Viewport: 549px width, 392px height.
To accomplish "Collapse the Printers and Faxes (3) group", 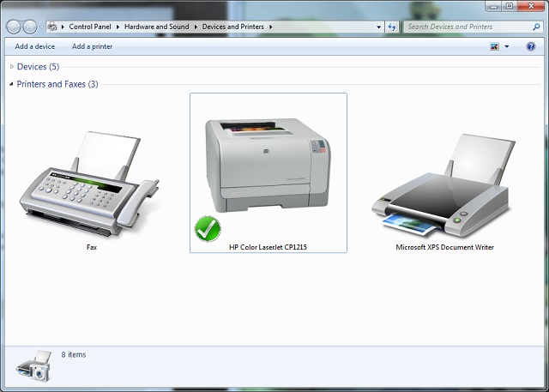I will (11, 84).
